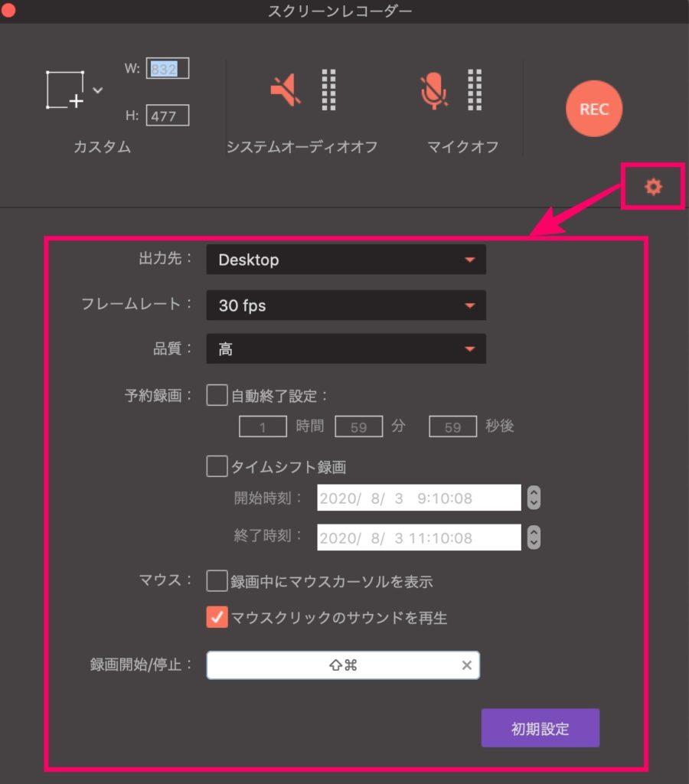Click the カスタム label
689x784 pixels.
(x=103, y=146)
